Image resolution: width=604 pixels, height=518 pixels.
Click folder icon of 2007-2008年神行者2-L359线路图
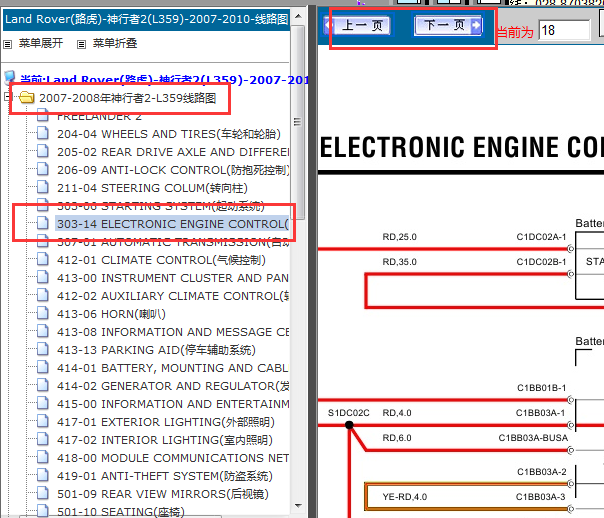27,97
